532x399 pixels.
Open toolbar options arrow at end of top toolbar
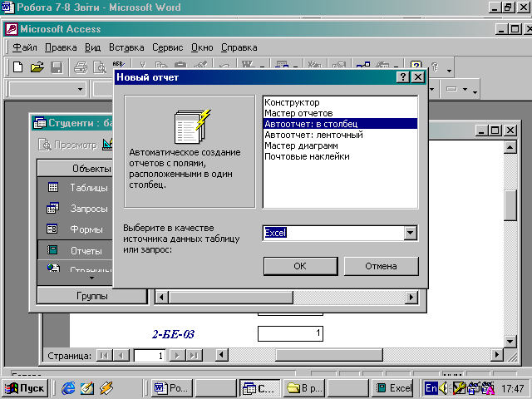point(449,71)
